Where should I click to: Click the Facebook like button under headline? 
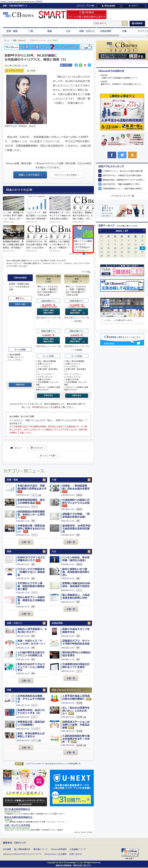(66, 65)
